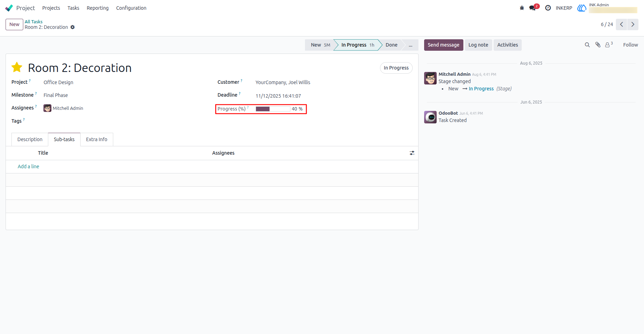644x334 pixels.
Task: Open the debug bug icon menu
Action: [x=522, y=8]
